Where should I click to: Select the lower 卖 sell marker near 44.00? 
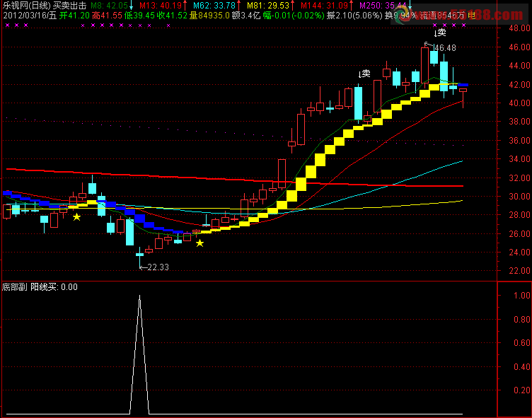coord(365,74)
